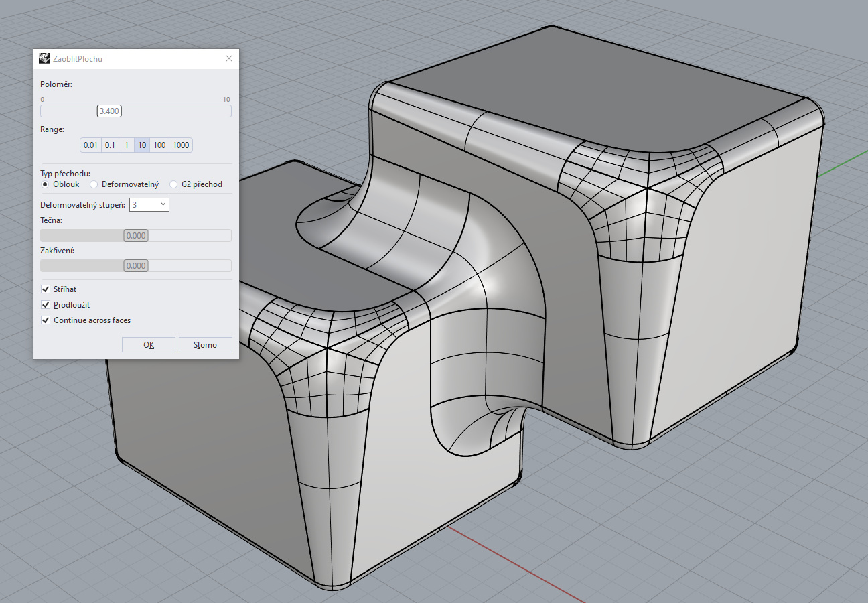Open the Deformovatelný stupeň dropdown
This screenshot has width=868, height=603.
click(149, 205)
